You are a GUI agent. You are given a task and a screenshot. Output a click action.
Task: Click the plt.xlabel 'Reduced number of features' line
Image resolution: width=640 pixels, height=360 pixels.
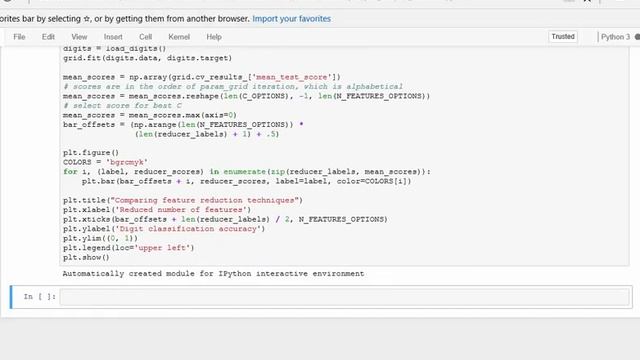pyautogui.click(x=157, y=209)
